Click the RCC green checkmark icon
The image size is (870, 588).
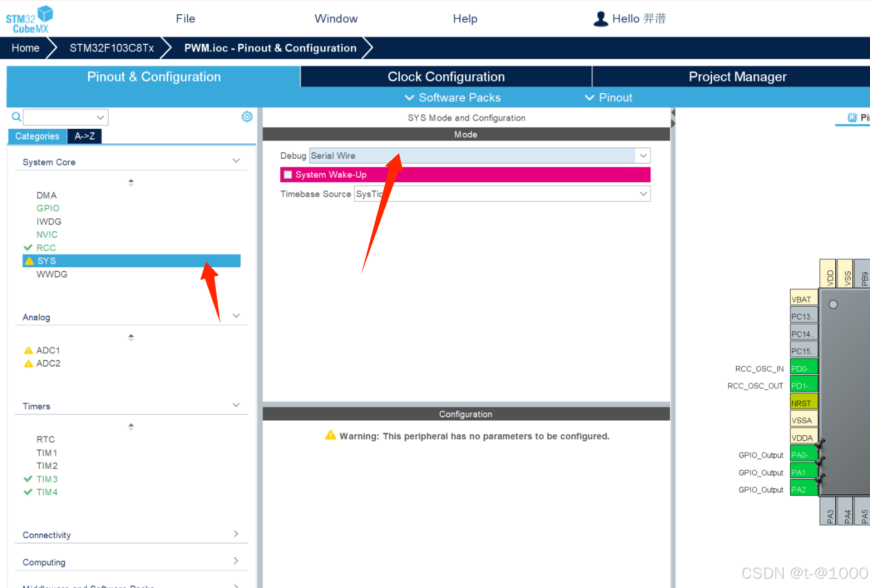pos(28,248)
